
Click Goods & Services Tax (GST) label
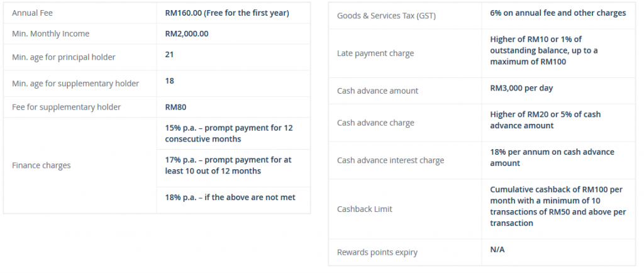[387, 16]
